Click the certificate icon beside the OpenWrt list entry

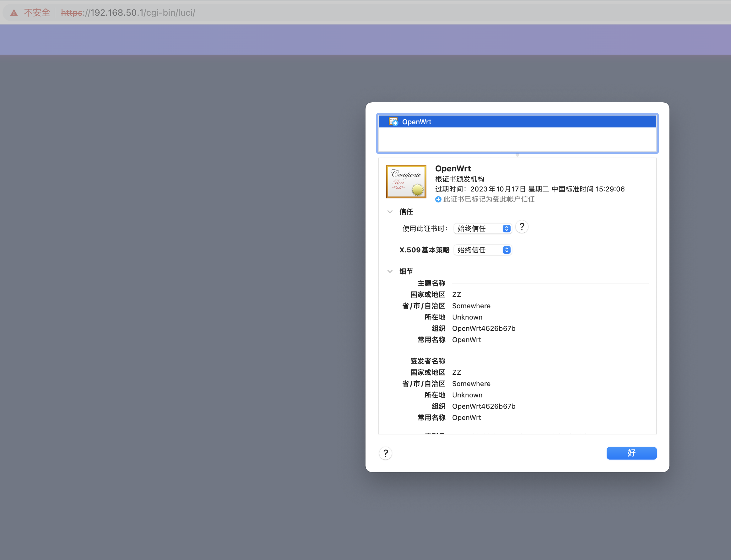(x=393, y=121)
